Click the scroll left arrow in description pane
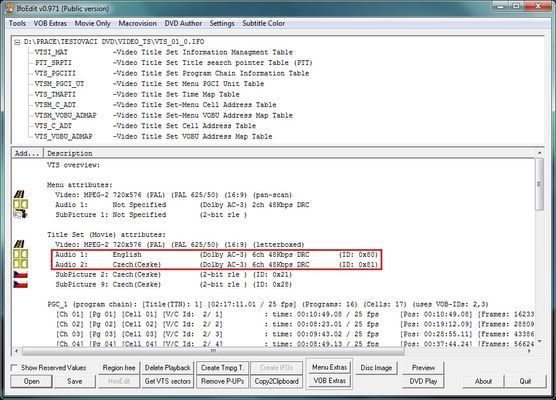Viewport: 556px width, 400px height. click(x=17, y=351)
